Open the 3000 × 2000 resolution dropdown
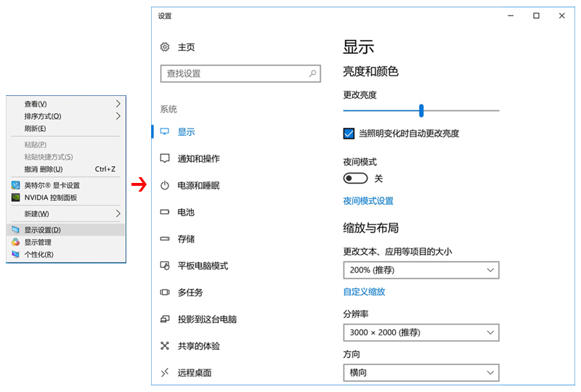Screen dimensions: 581x392 pyautogui.click(x=420, y=332)
